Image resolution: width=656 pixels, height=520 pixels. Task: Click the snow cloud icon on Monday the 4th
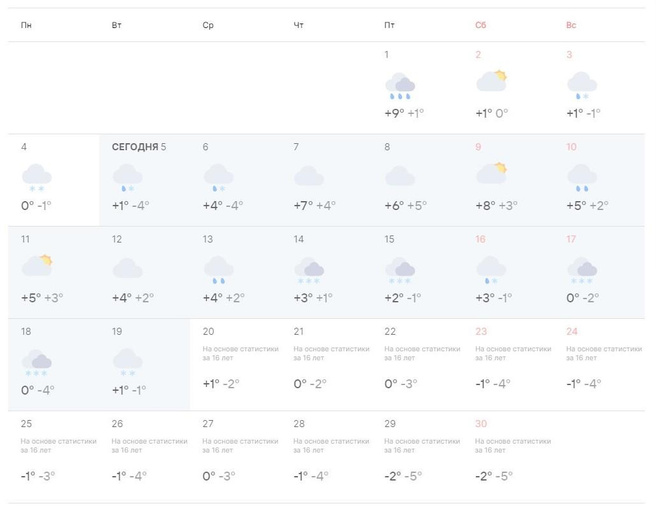tap(36, 178)
